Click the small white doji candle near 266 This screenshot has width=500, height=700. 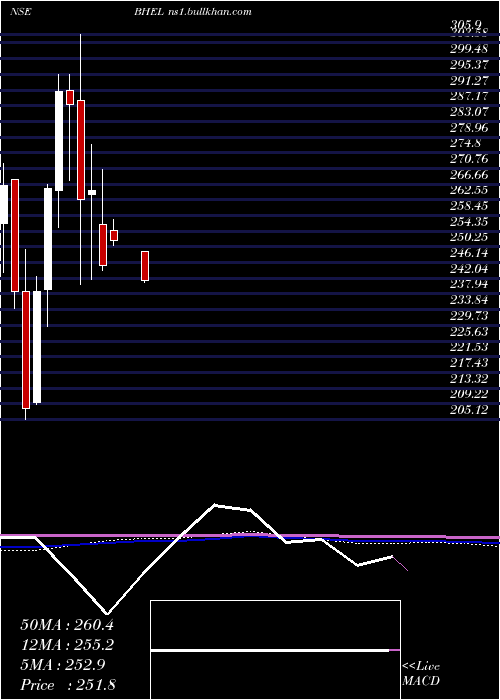92,192
